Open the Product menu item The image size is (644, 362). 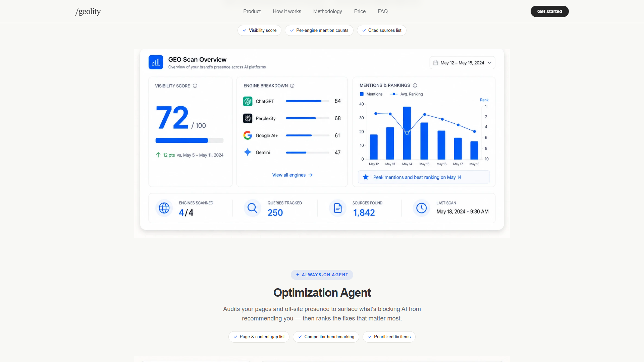(252, 11)
